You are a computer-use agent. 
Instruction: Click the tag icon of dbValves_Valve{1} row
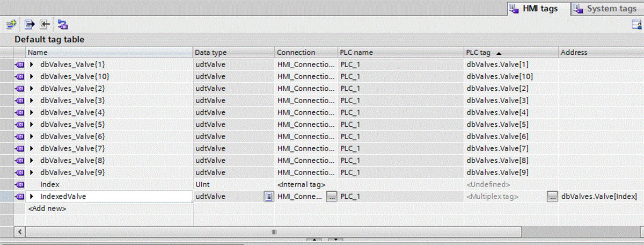(20, 64)
